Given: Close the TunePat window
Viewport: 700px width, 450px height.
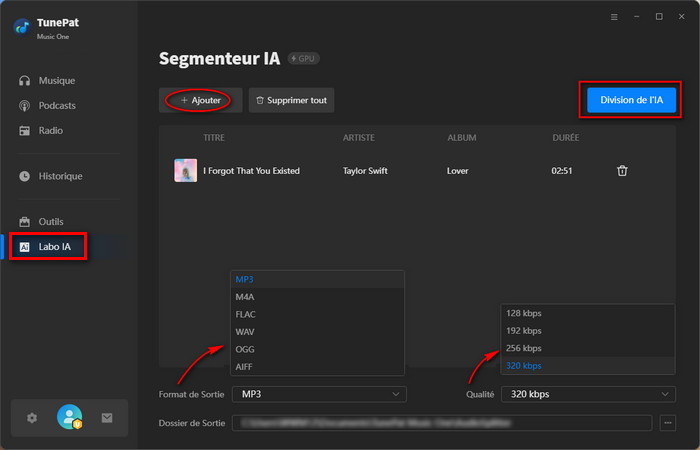Looking at the screenshot, I should click(682, 17).
